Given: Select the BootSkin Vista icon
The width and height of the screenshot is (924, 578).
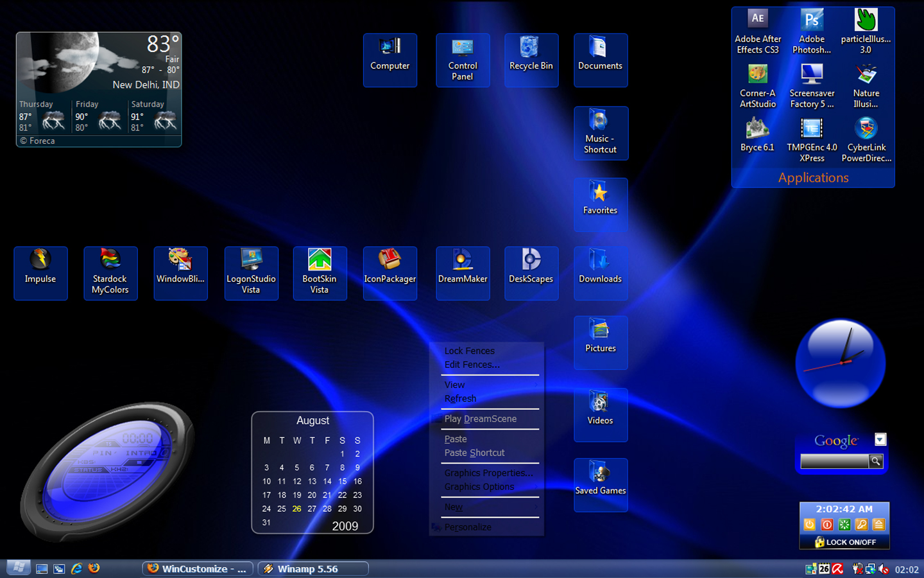Looking at the screenshot, I should pyautogui.click(x=320, y=273).
